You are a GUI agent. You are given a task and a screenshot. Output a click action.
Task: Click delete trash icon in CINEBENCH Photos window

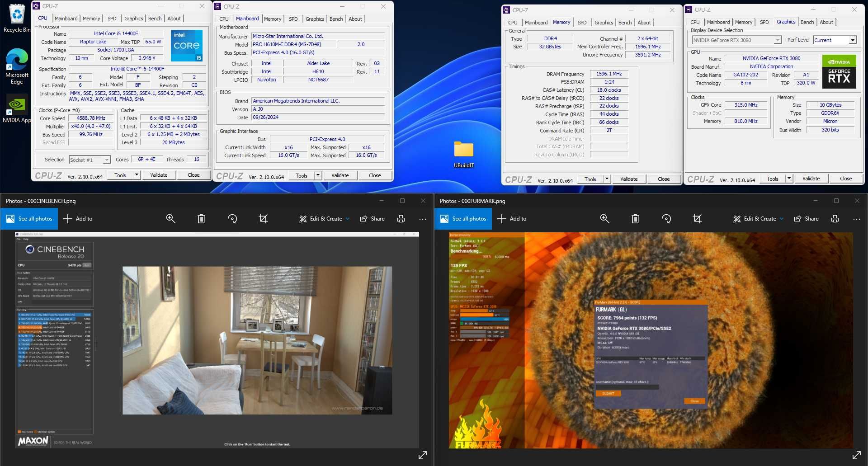coord(201,219)
